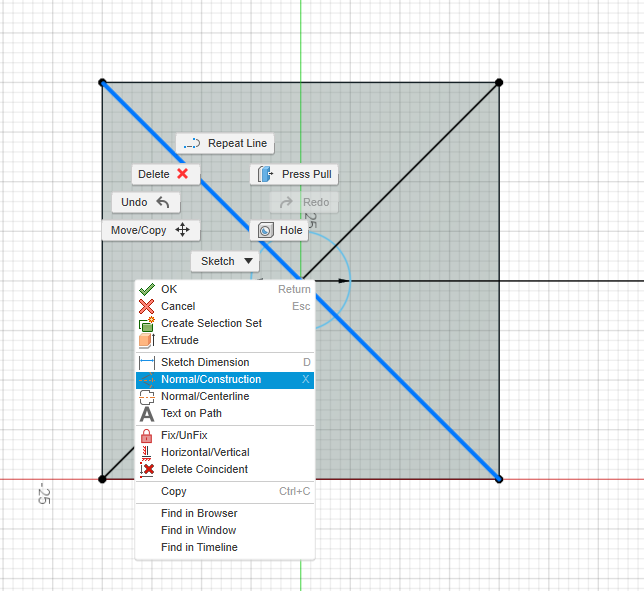Image resolution: width=644 pixels, height=591 pixels.
Task: Select Text on Path
Action: [225, 413]
